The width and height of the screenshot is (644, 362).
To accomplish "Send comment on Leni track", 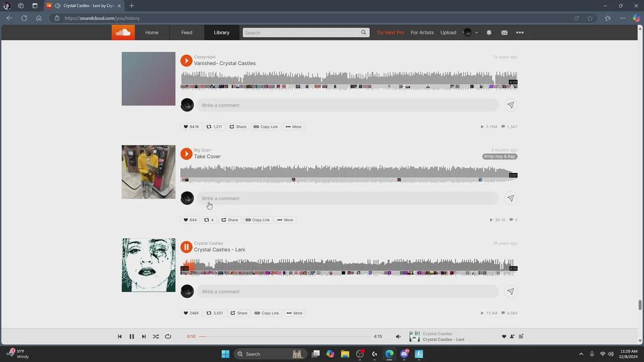I will tap(511, 292).
